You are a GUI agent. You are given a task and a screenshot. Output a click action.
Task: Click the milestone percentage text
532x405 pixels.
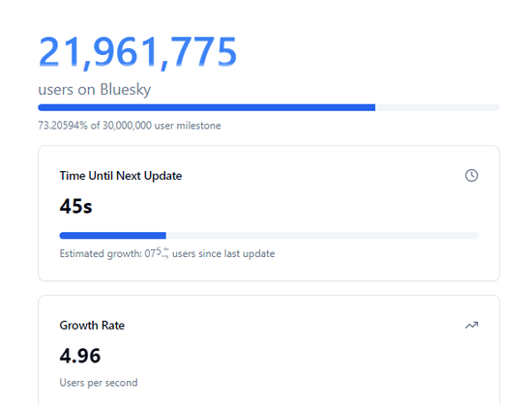[130, 126]
